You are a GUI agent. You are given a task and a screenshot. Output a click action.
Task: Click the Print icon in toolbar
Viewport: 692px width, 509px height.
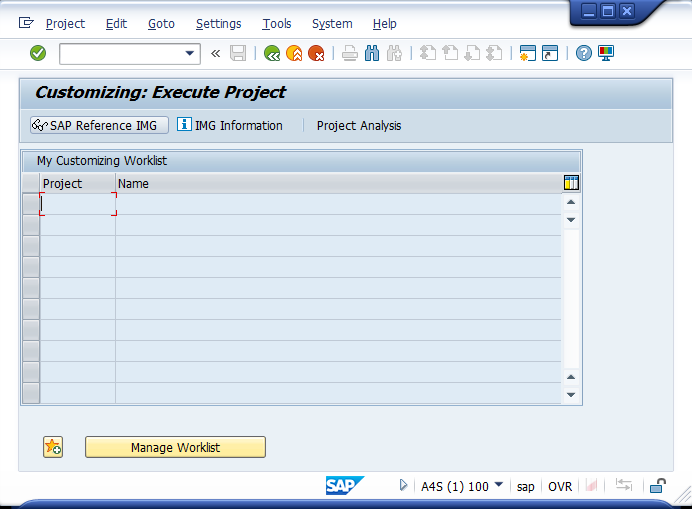tap(349, 54)
